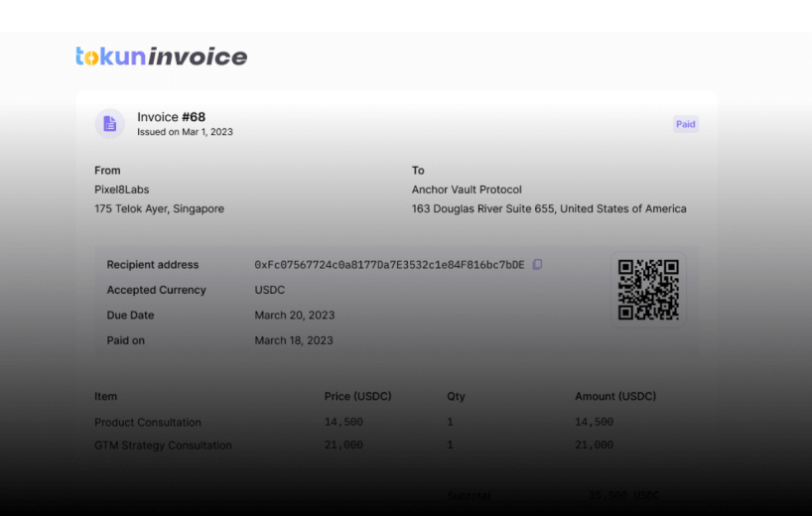Click the Pixel8Labs sender name
This screenshot has height=516, width=812.
click(122, 190)
